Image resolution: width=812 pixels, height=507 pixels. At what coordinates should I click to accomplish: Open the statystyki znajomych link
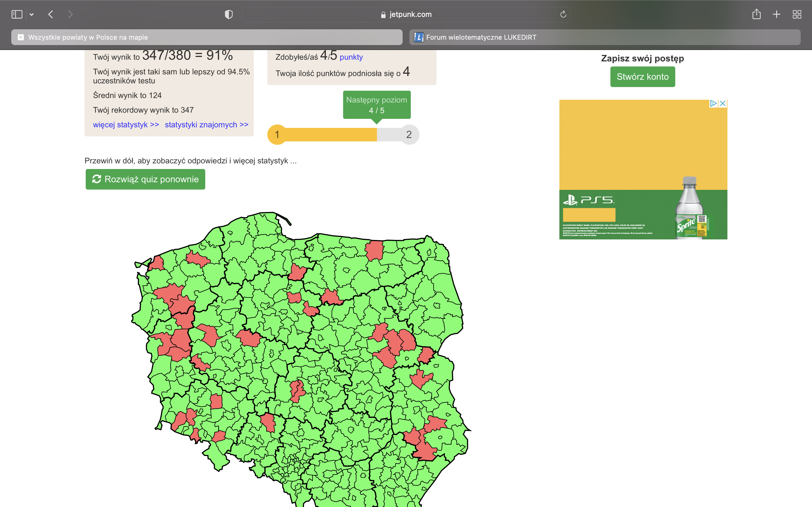coord(206,125)
